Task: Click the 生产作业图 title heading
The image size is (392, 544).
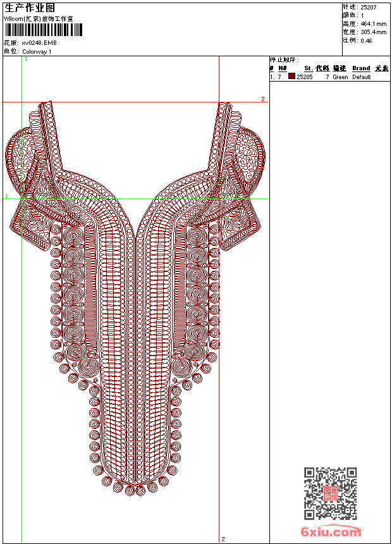Action: [x=30, y=8]
